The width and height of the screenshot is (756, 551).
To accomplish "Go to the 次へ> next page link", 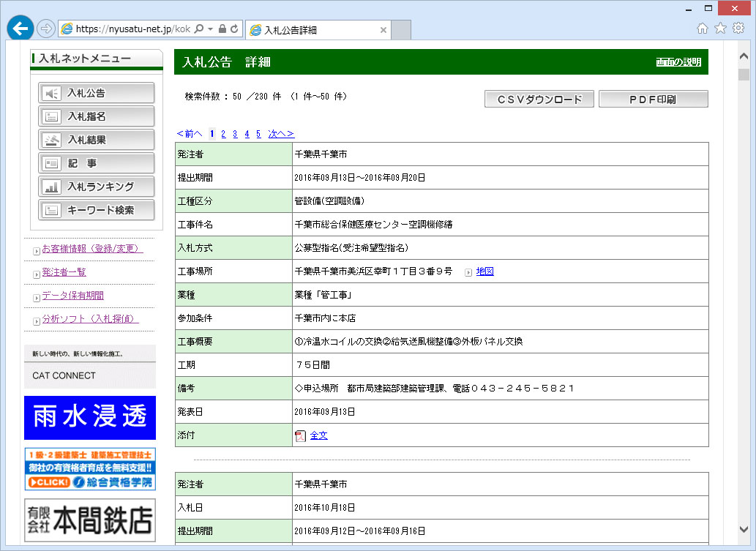I will point(281,134).
